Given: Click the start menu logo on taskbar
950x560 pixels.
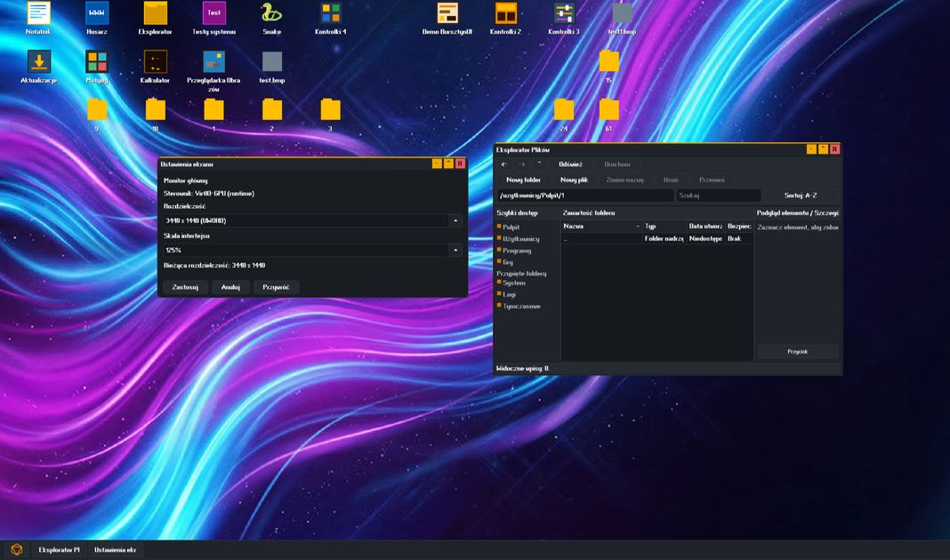Looking at the screenshot, I should tap(16, 549).
